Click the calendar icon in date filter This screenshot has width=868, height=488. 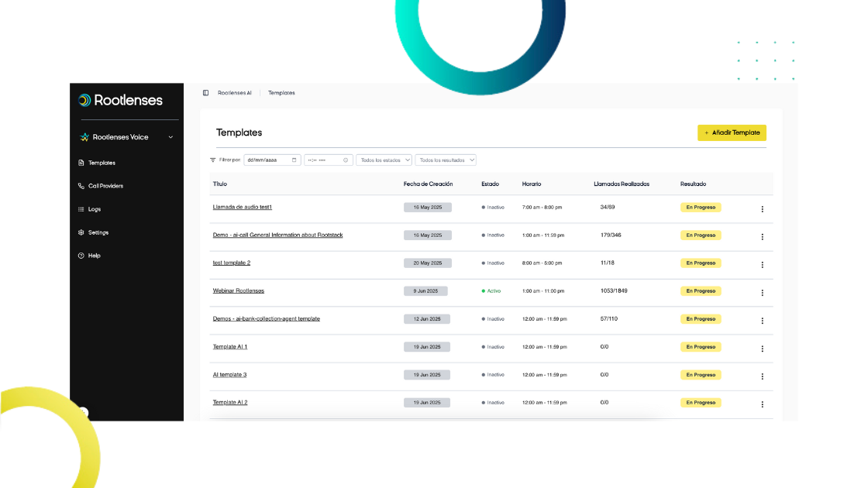tap(294, 160)
